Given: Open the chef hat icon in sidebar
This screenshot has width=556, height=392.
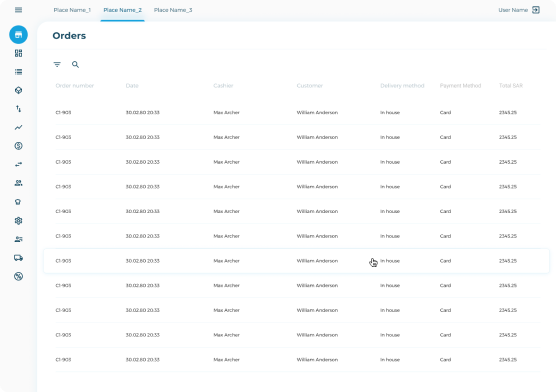Looking at the screenshot, I should pyautogui.click(x=18, y=202).
